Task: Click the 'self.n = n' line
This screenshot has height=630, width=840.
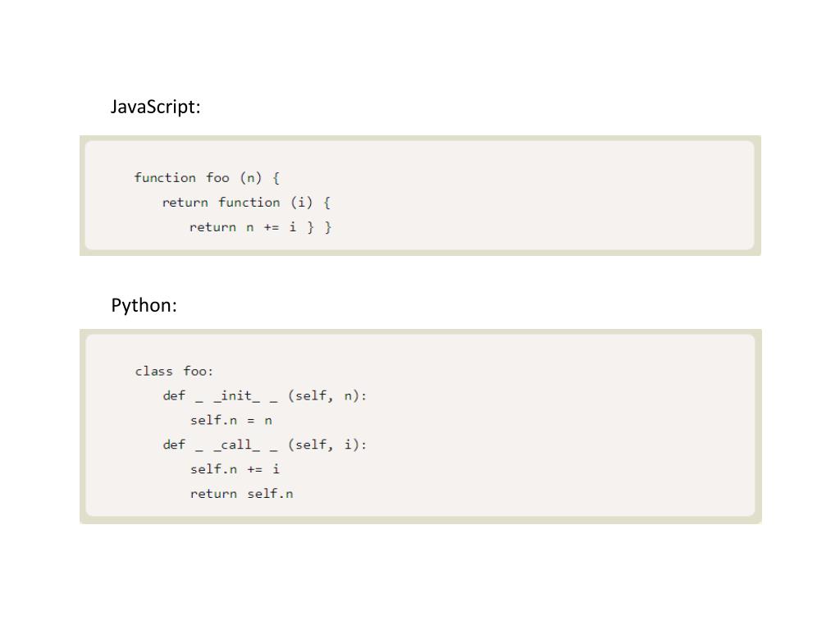Action: click(x=231, y=421)
